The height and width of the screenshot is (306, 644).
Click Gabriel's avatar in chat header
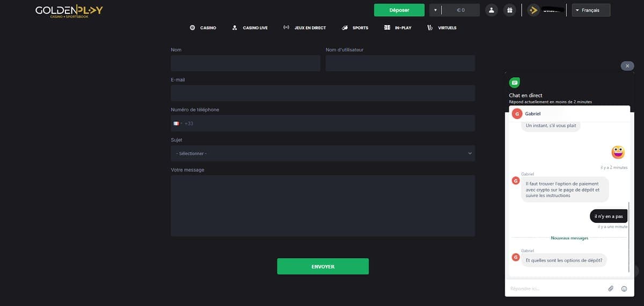tap(517, 114)
